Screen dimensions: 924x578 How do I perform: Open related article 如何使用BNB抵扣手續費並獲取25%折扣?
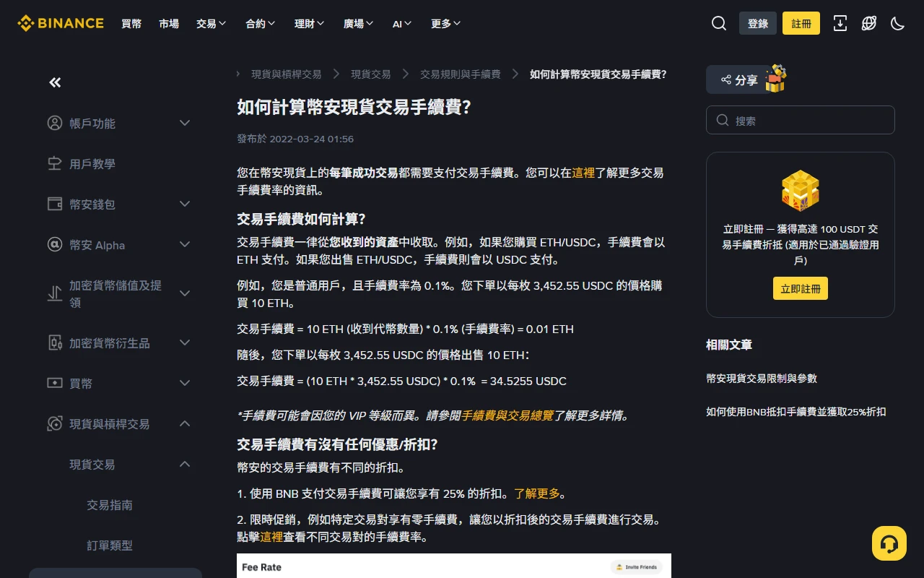[796, 411]
